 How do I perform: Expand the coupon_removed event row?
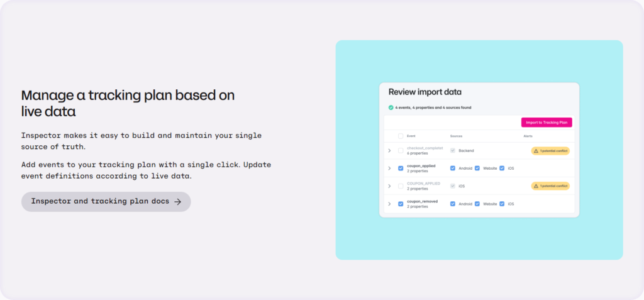coord(389,204)
